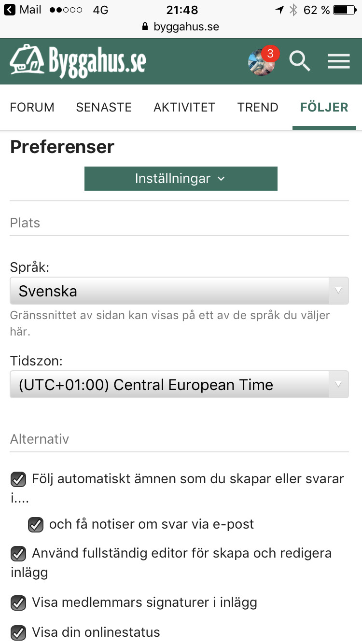Disable 'Visa din onlinestatus' checkbox
Viewport: 362px width, 644px height.
pyautogui.click(x=18, y=632)
